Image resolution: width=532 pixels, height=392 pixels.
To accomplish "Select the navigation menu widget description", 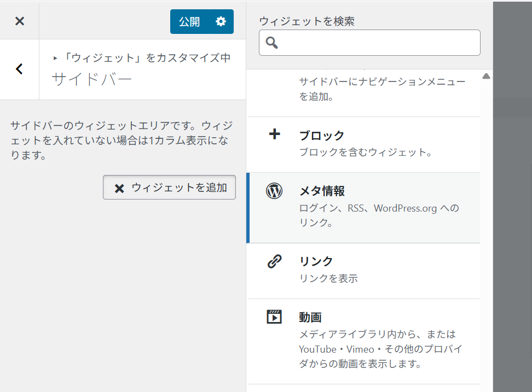I will click(382, 89).
